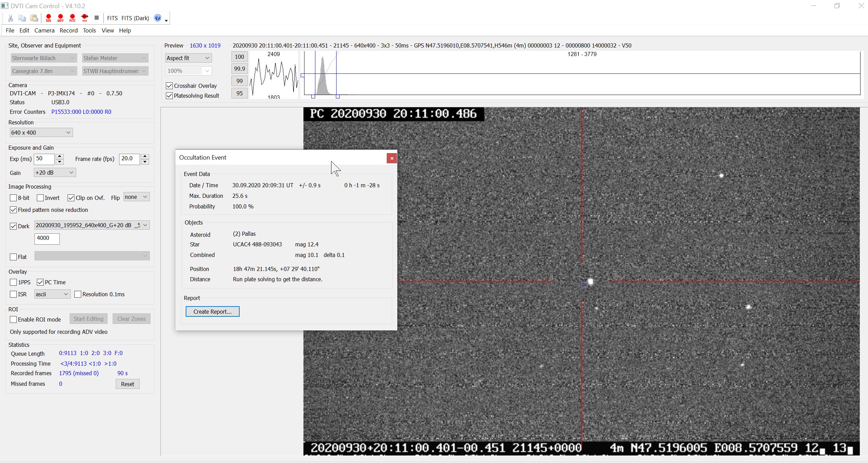The width and height of the screenshot is (868, 463).
Task: Open the 100% zoom dropdown
Action: pos(188,71)
